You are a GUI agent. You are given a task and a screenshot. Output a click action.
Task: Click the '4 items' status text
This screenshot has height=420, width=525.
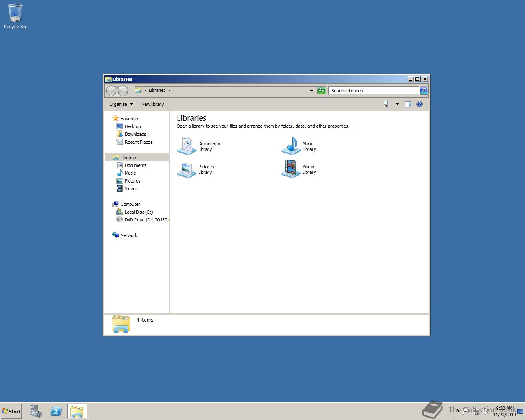(145, 320)
